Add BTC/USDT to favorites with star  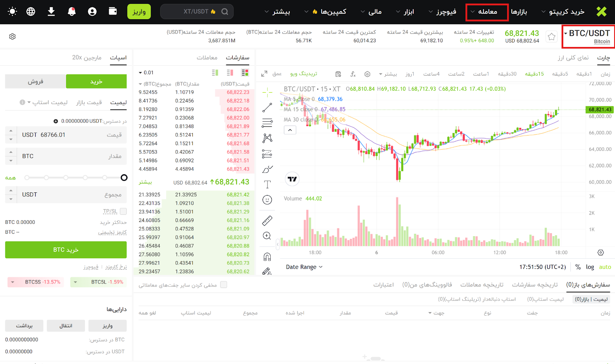click(552, 36)
